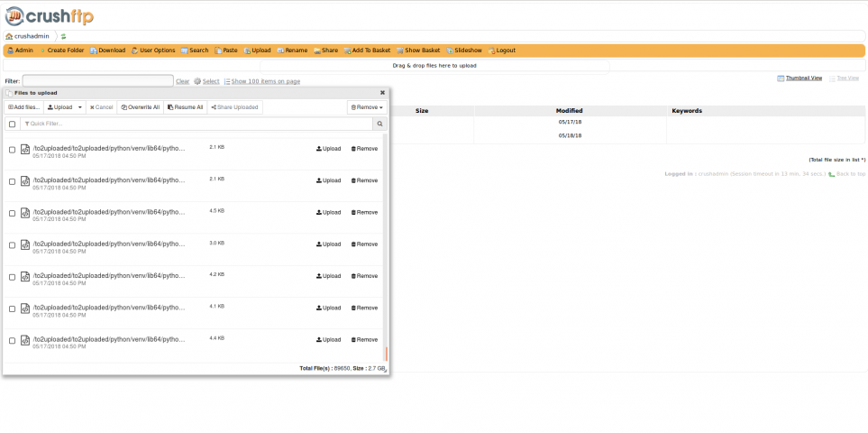Screen dimensions: 868x433
Task: Check the box for the 4.4 KB file
Action: tap(13, 341)
